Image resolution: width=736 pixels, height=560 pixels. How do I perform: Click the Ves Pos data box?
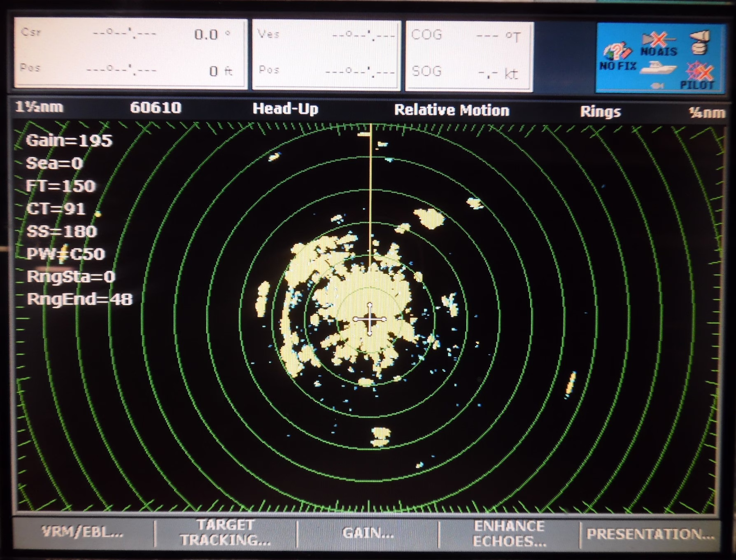[326, 54]
